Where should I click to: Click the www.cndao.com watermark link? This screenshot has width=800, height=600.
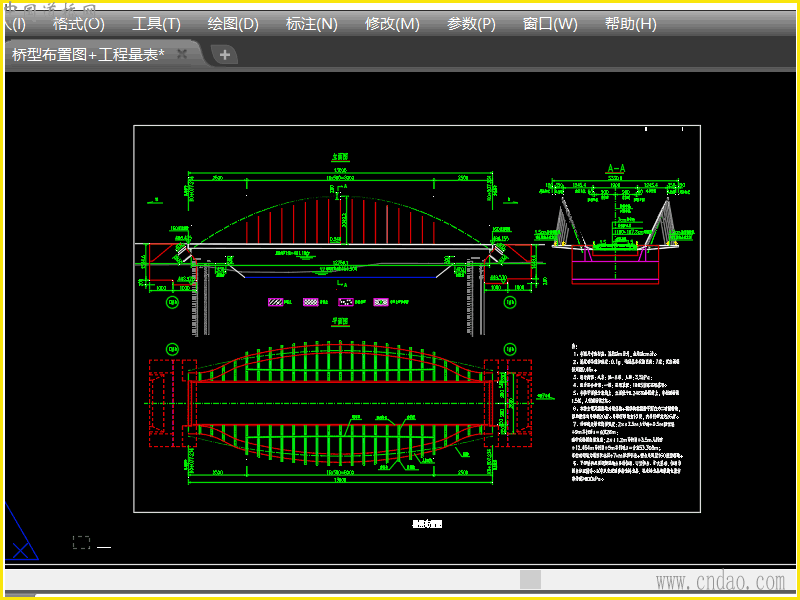pos(720,581)
